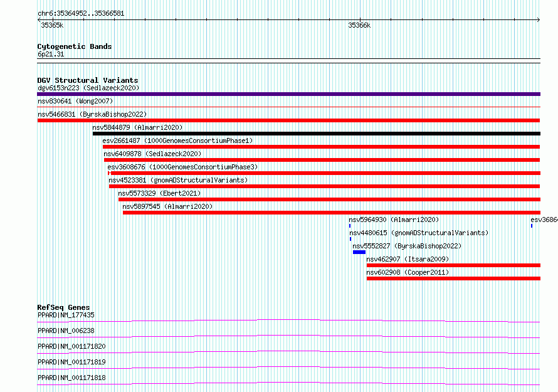Select the nsv5573329 (Ebert2021) variant
Viewport: 558px width, 392px height.
point(159,193)
